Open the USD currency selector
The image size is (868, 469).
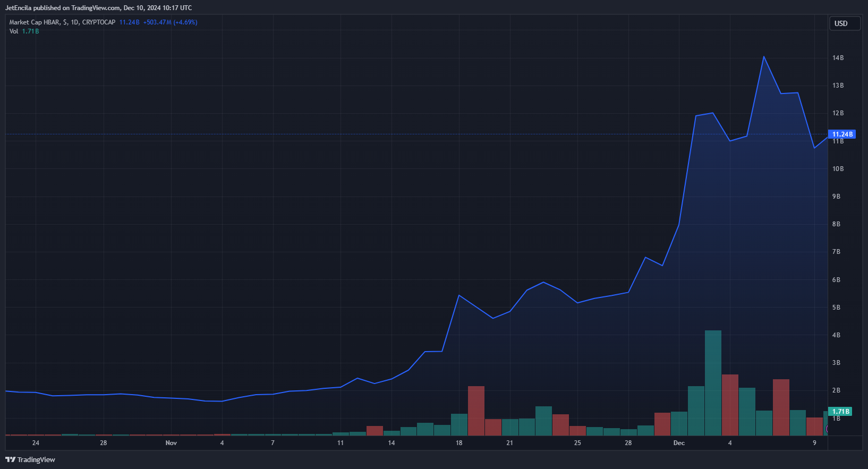pyautogui.click(x=844, y=23)
